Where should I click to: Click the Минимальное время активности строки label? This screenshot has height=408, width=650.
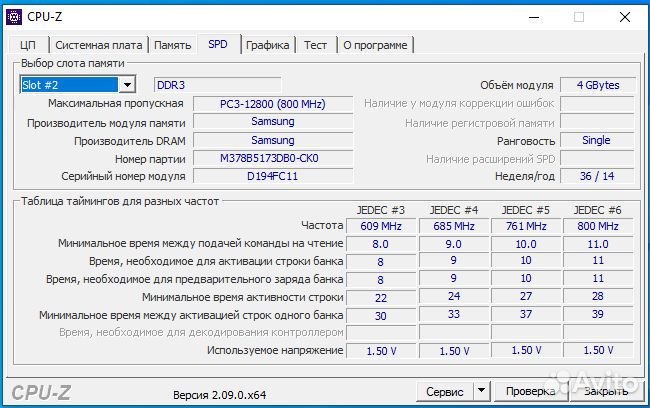click(x=243, y=297)
